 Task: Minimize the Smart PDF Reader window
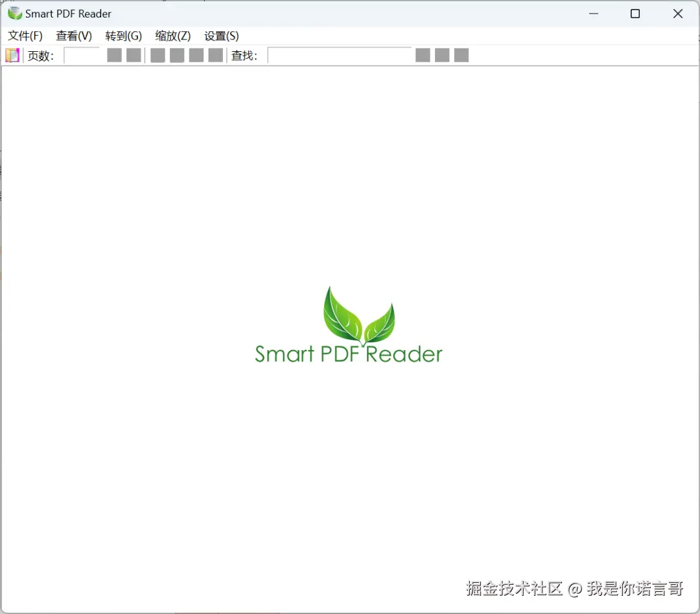pyautogui.click(x=593, y=14)
